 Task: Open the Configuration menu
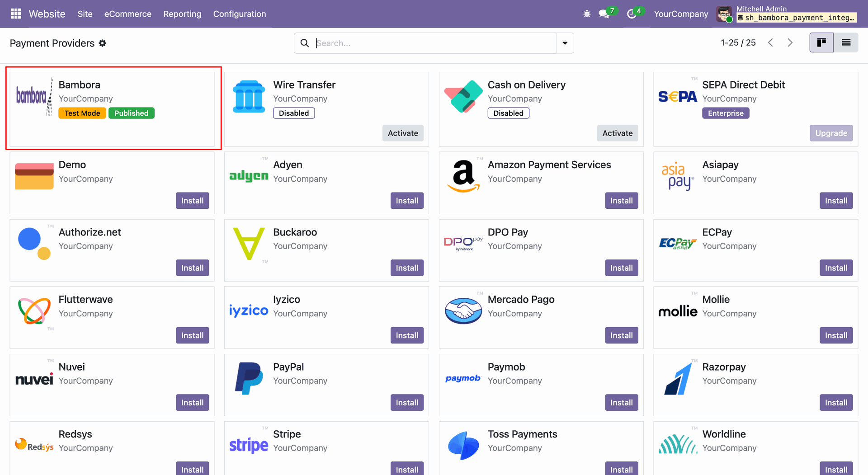point(240,14)
